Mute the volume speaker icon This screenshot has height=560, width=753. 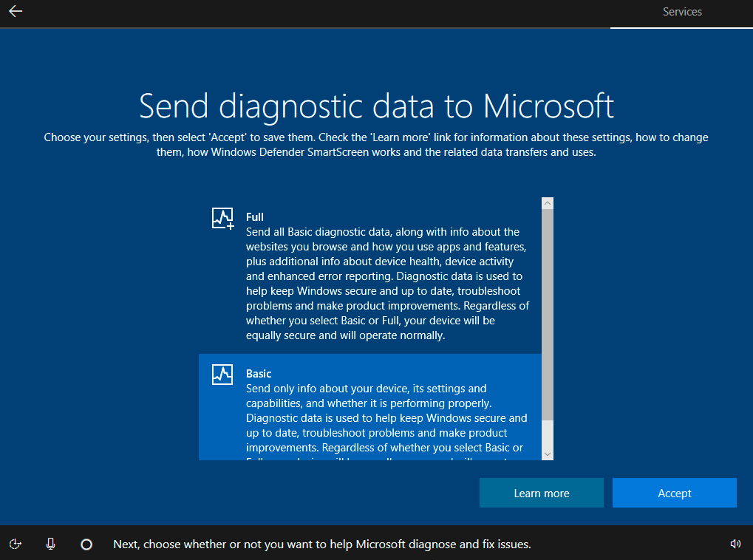735,544
